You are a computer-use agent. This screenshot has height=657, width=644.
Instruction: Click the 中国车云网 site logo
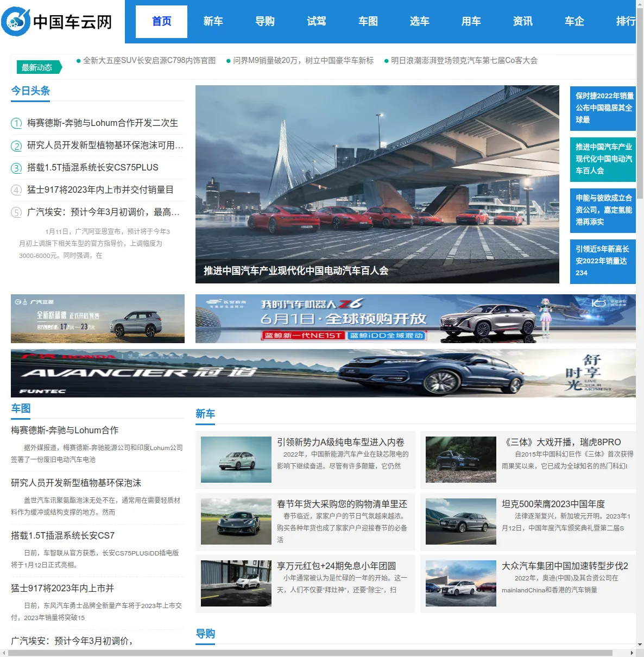coord(57,22)
